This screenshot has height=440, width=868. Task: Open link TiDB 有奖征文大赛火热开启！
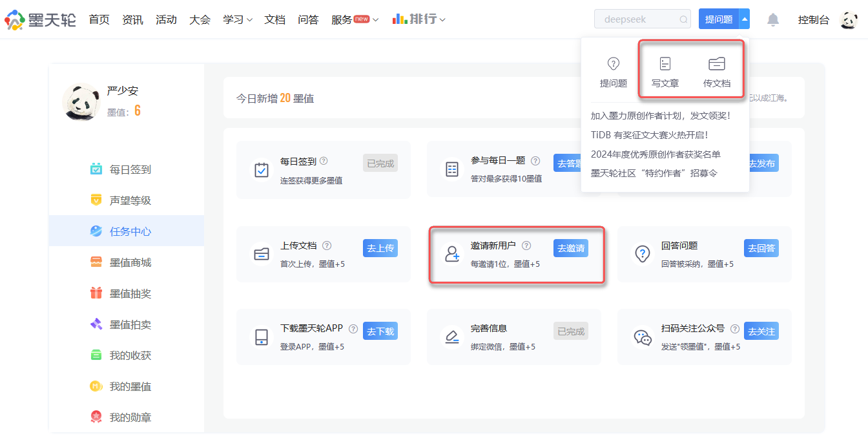click(x=649, y=135)
